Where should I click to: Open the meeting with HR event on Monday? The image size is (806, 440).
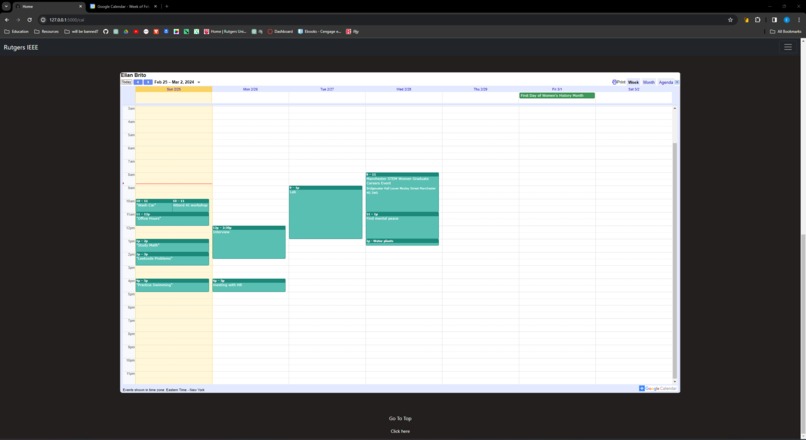pos(249,285)
